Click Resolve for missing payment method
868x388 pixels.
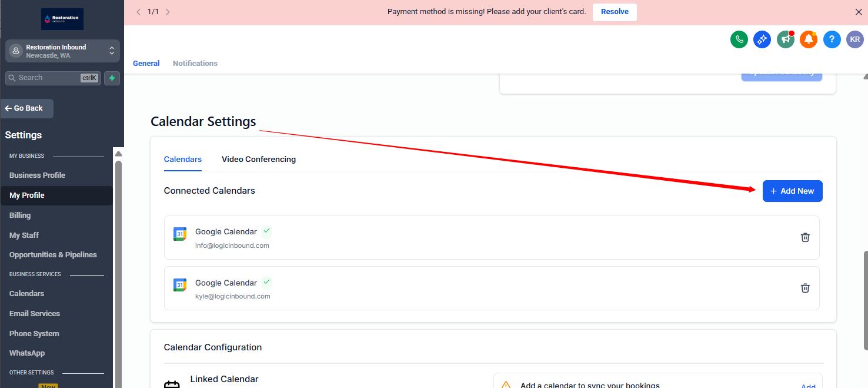(615, 12)
